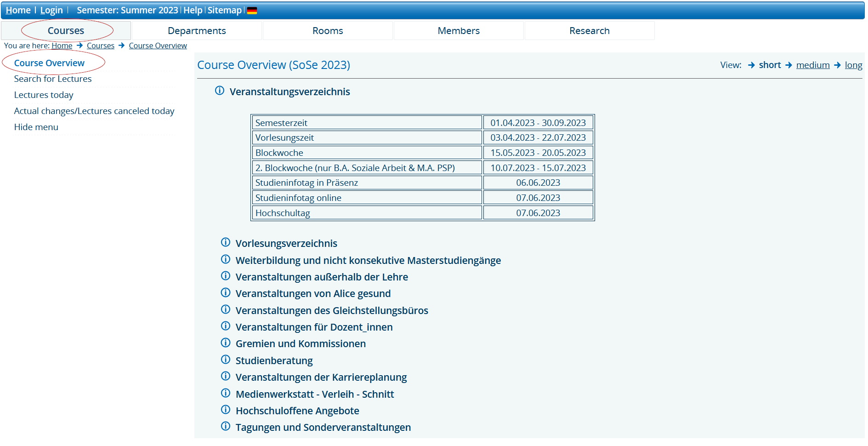Open Medienwerkstatt - Verleih - Schnitt
The image size is (868, 446).
pos(315,394)
